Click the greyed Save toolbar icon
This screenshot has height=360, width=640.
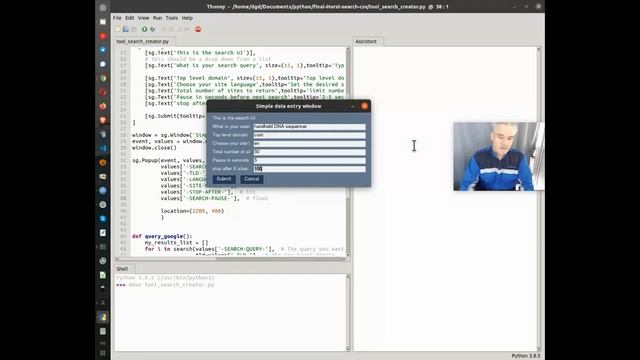(133, 29)
